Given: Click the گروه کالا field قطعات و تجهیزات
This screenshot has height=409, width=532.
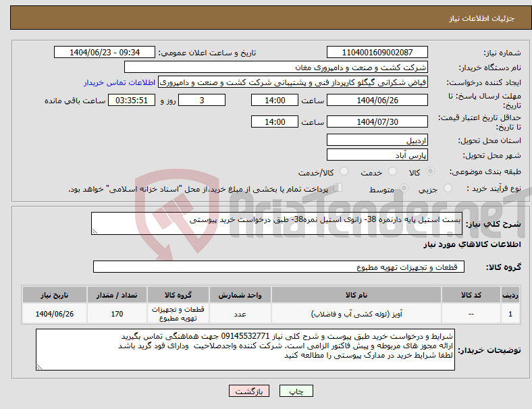Looking at the screenshot, I should 279,267.
